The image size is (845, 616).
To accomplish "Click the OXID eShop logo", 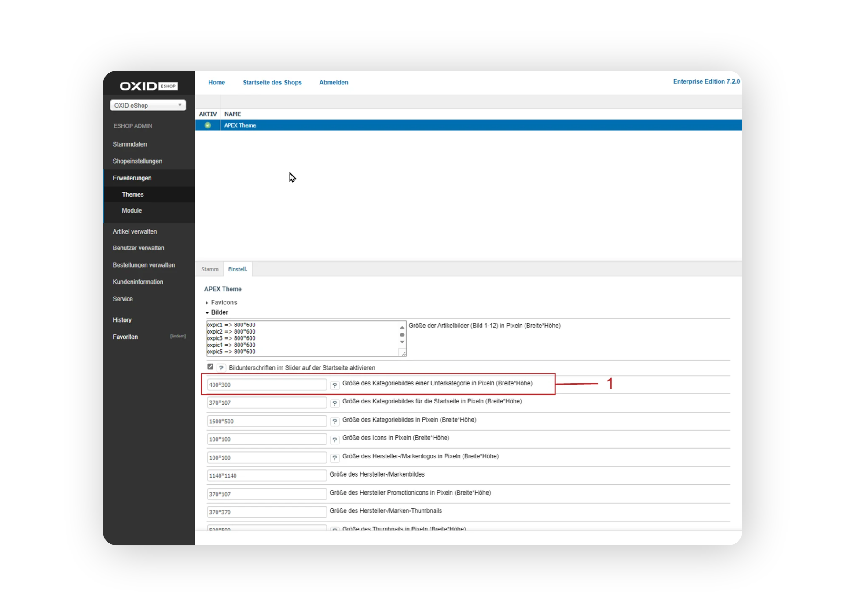I will click(148, 86).
